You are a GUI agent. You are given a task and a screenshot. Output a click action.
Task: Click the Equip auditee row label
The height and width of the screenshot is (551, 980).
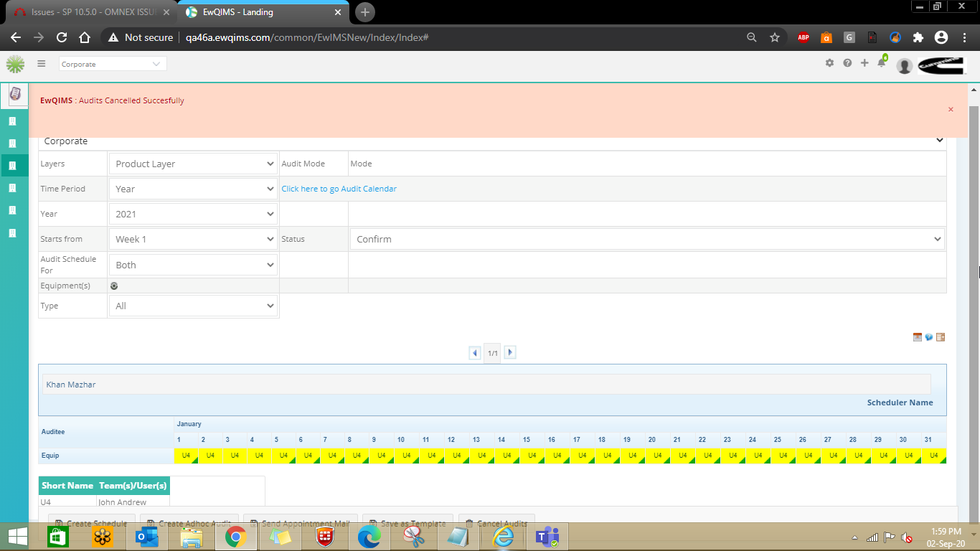tap(50, 456)
